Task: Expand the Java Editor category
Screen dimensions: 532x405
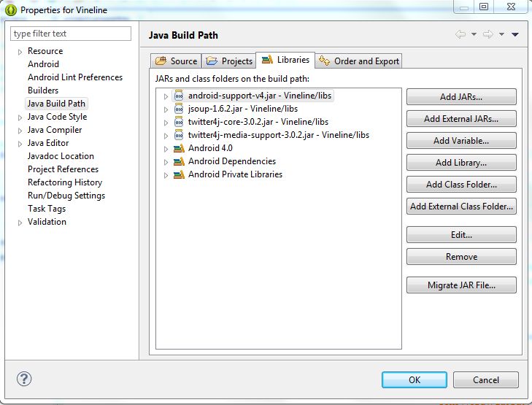Action: pyautogui.click(x=20, y=144)
